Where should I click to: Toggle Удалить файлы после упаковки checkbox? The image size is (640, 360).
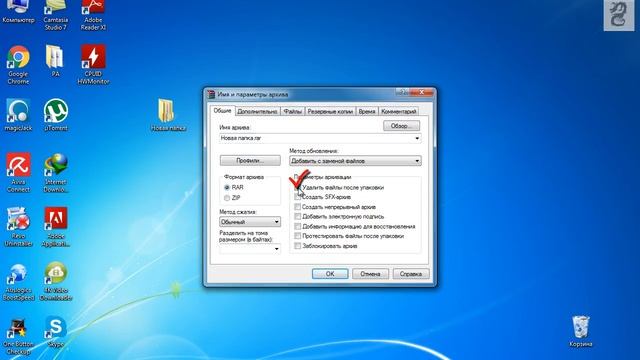[x=298, y=187]
